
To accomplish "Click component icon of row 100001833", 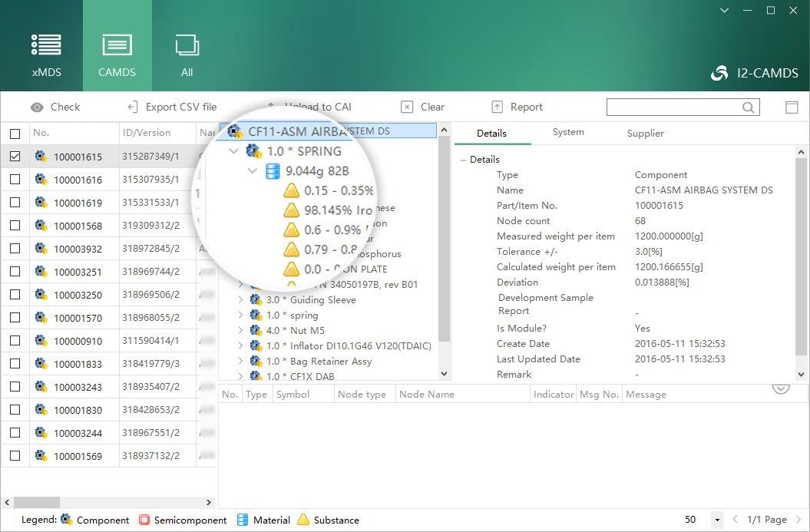I will point(41,364).
